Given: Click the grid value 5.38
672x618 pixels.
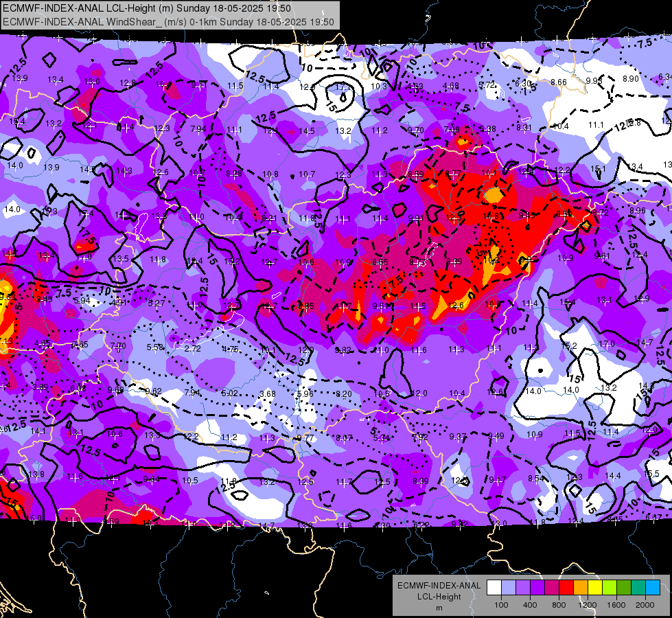Looking at the screenshot, I should point(488,128).
